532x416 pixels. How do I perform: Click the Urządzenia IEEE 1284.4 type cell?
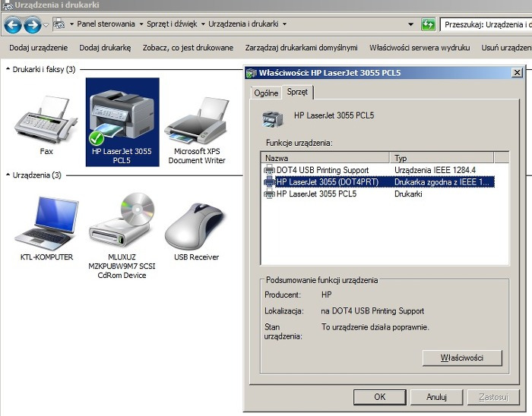click(435, 170)
